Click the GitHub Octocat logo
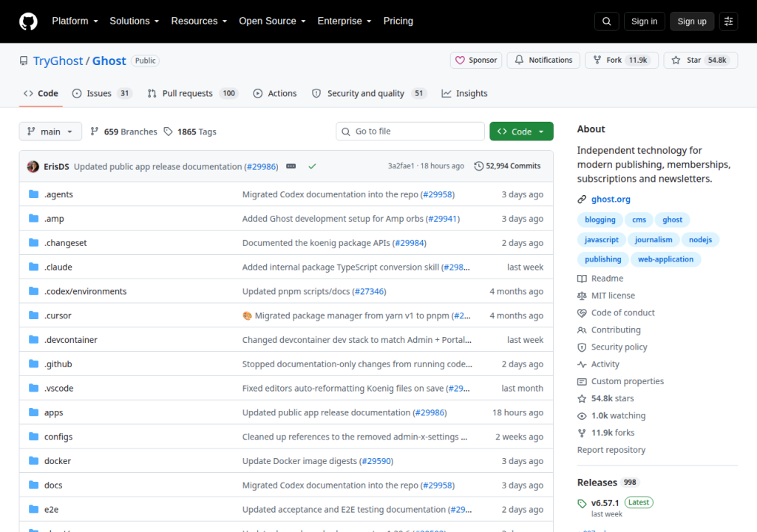Viewport: 757px width, 532px height. (28, 21)
